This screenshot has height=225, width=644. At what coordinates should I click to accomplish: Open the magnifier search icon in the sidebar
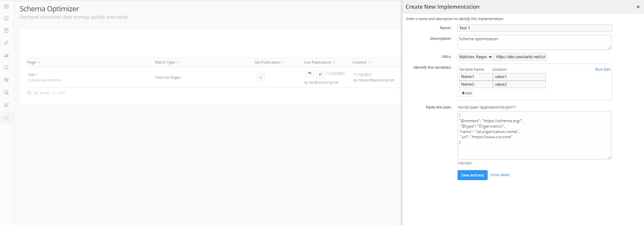coord(6,68)
